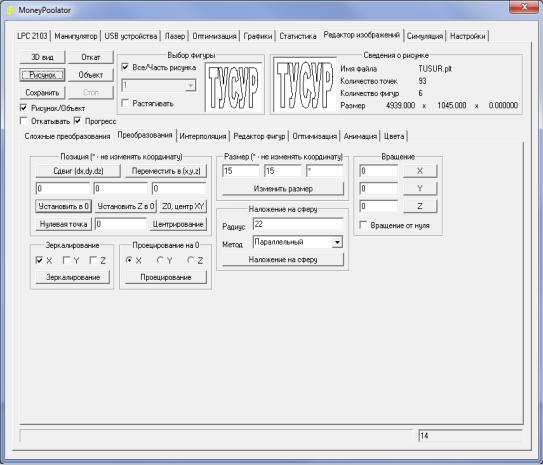
Task: Check the mirror Z checkbox
Action: [x=93, y=260]
